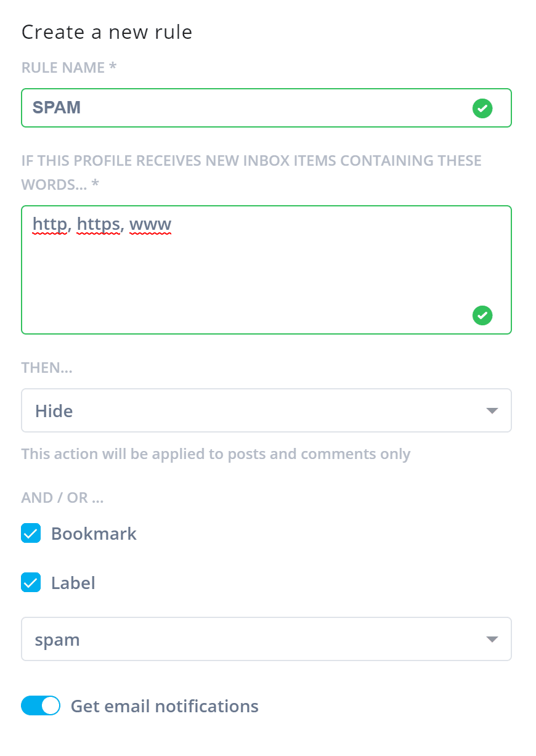Click the word http in the keywords box
This screenshot has height=756, width=536.
[x=51, y=225]
